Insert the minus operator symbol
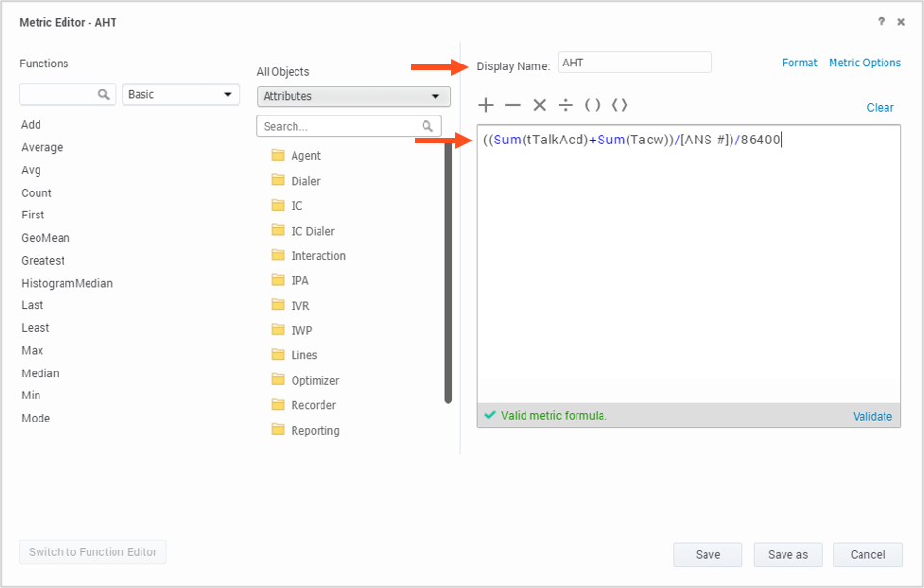924x588 pixels. [x=513, y=105]
